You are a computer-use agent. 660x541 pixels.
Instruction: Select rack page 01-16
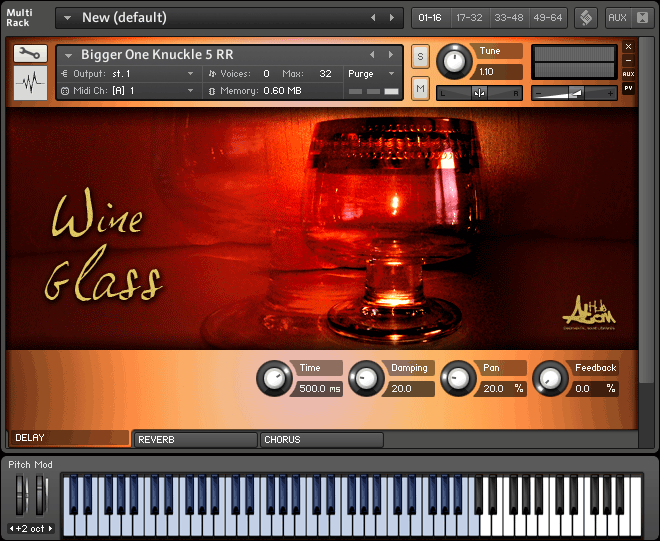[430, 18]
